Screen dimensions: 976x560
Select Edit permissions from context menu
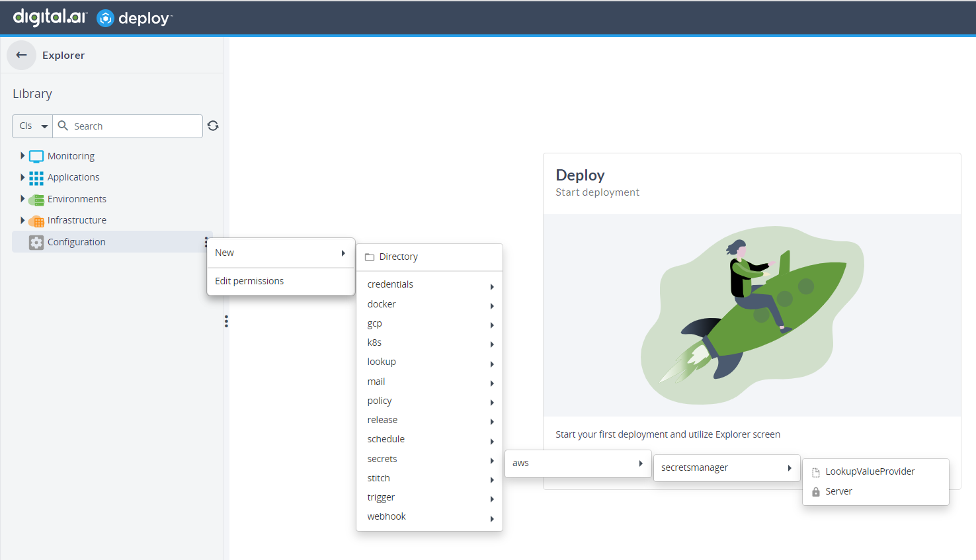[x=249, y=281]
